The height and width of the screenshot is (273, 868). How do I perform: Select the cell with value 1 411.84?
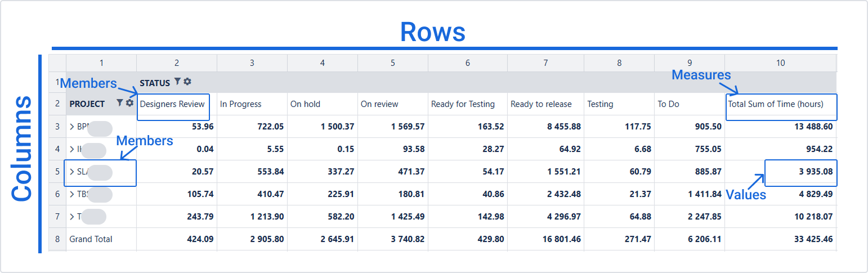pos(690,194)
